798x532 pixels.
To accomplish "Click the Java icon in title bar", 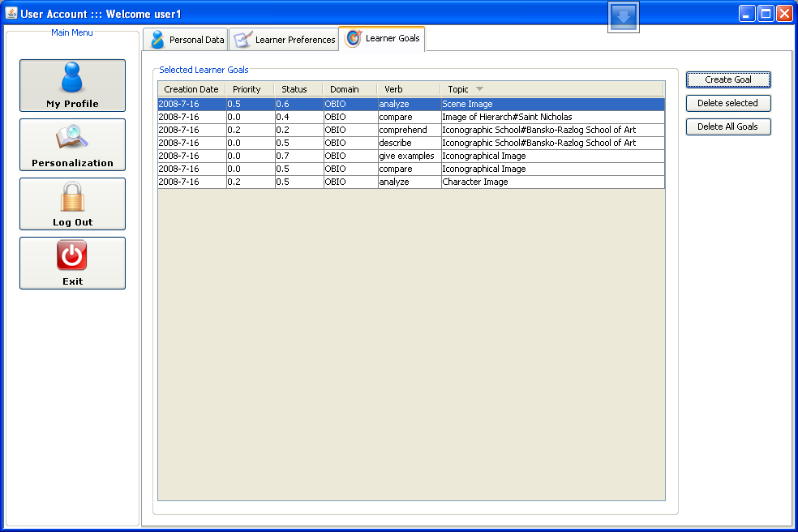I will click(11, 13).
